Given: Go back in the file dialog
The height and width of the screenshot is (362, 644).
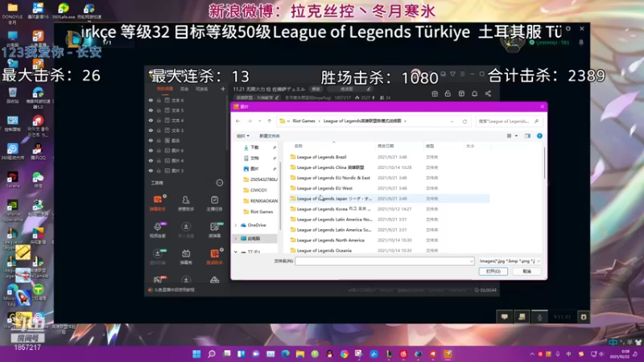Looking at the screenshot, I should point(237,121).
